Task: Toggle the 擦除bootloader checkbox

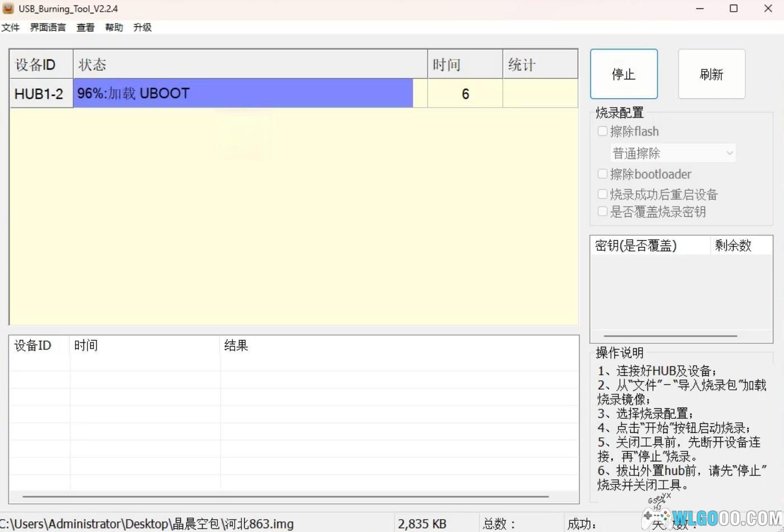Action: 603,174
